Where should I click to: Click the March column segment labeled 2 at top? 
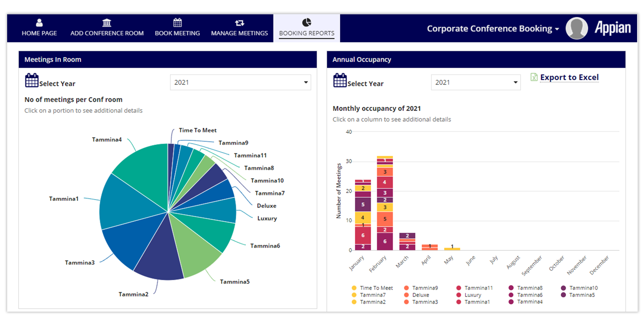pos(407,236)
